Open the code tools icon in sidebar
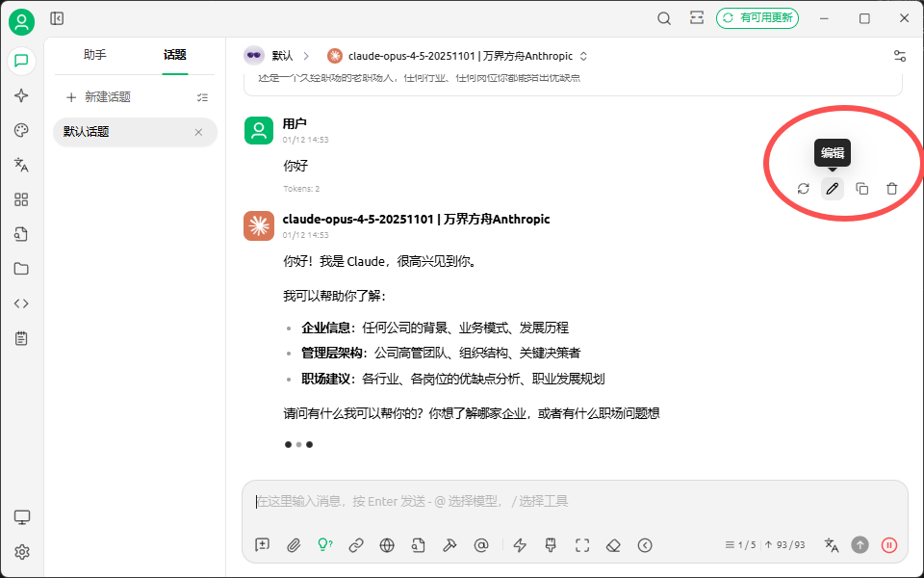 (x=21, y=303)
